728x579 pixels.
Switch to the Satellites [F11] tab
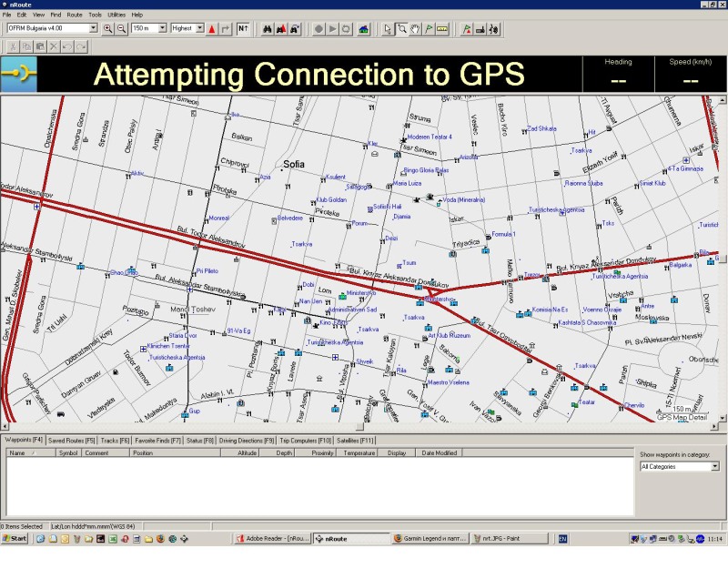pos(355,441)
